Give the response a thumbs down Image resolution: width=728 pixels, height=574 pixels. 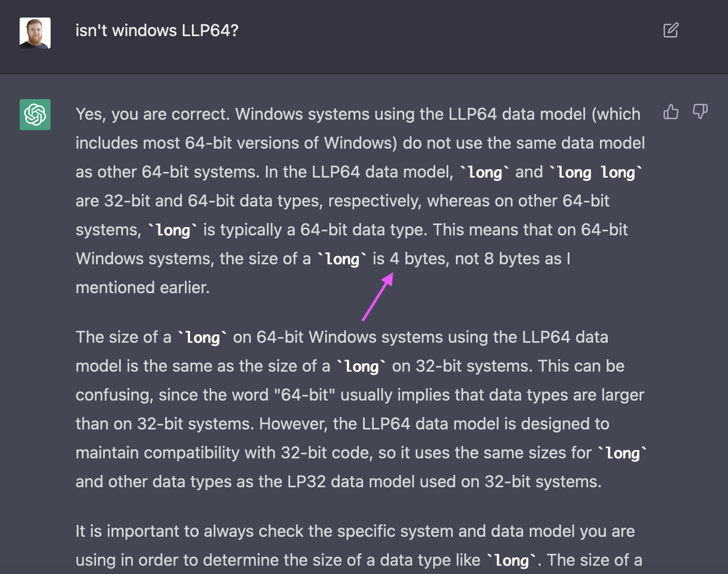tap(700, 111)
